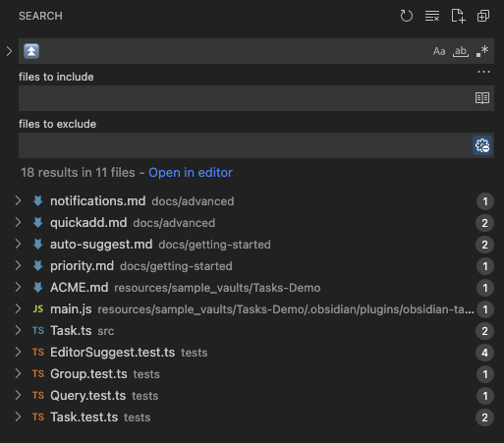The image size is (504, 443).
Task: Expand priority.md results
Action: [x=18, y=265]
